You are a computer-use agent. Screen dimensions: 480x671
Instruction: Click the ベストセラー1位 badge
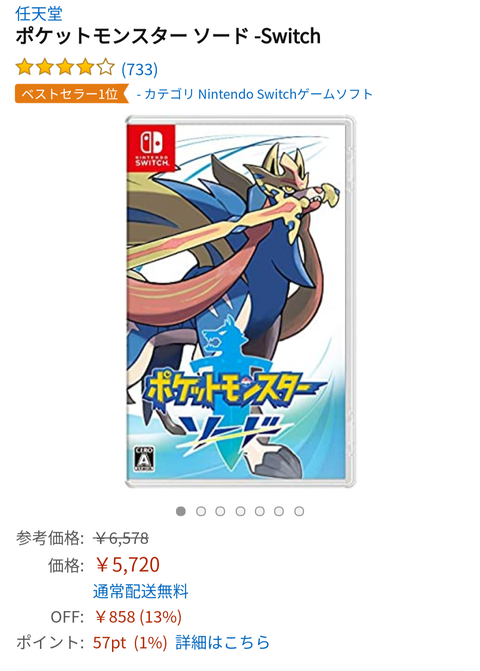71,94
